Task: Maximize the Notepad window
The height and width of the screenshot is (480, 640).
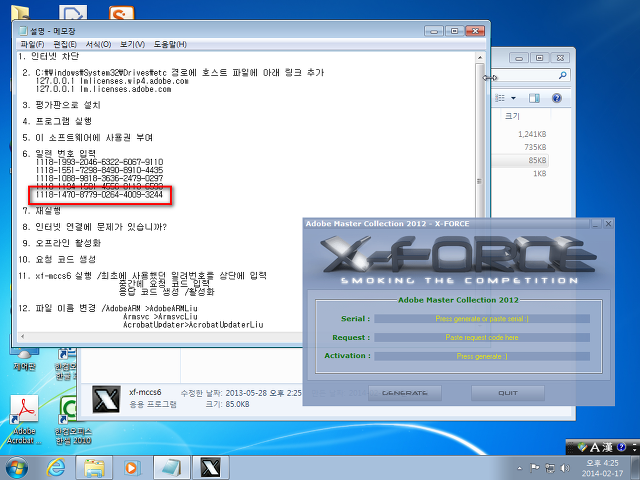Action: (454, 31)
